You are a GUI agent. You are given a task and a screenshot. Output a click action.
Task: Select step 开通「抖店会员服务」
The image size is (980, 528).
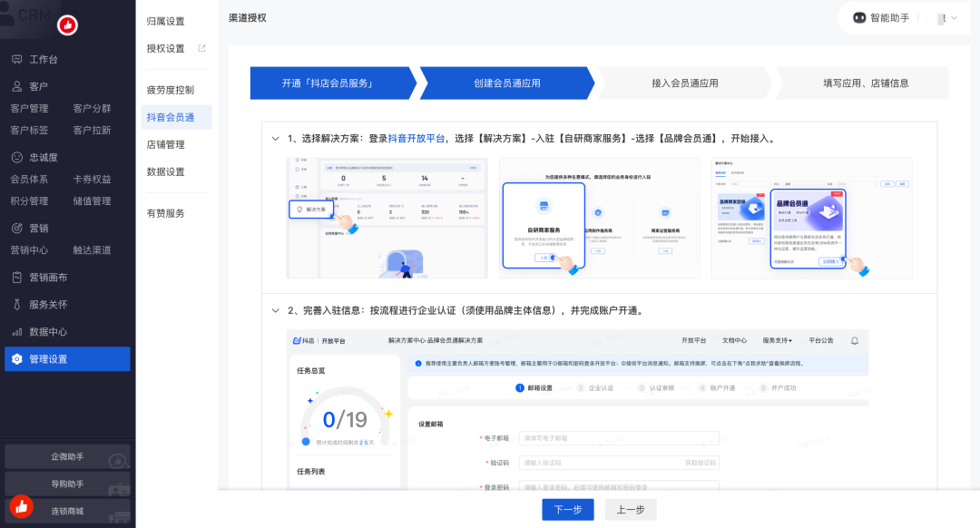click(x=332, y=83)
